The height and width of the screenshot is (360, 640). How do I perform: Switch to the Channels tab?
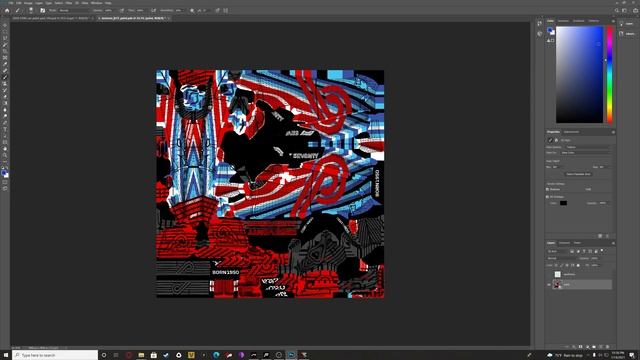pos(564,243)
